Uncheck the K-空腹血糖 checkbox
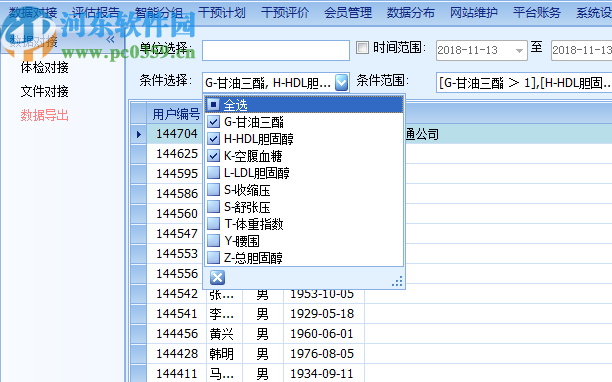Image resolution: width=612 pixels, height=382 pixels. pos(213,156)
